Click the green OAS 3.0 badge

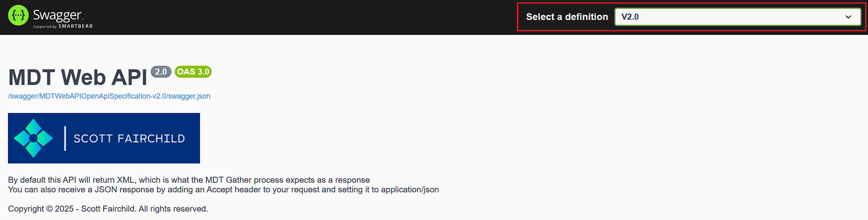193,72
